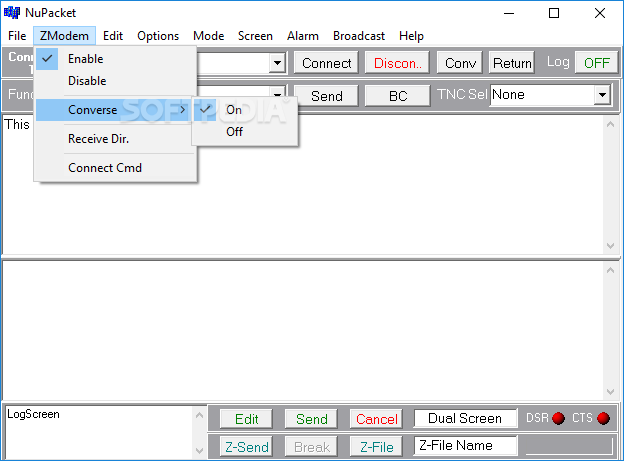Open the Alarm menu
Image resolution: width=624 pixels, height=461 pixels.
pyautogui.click(x=303, y=36)
